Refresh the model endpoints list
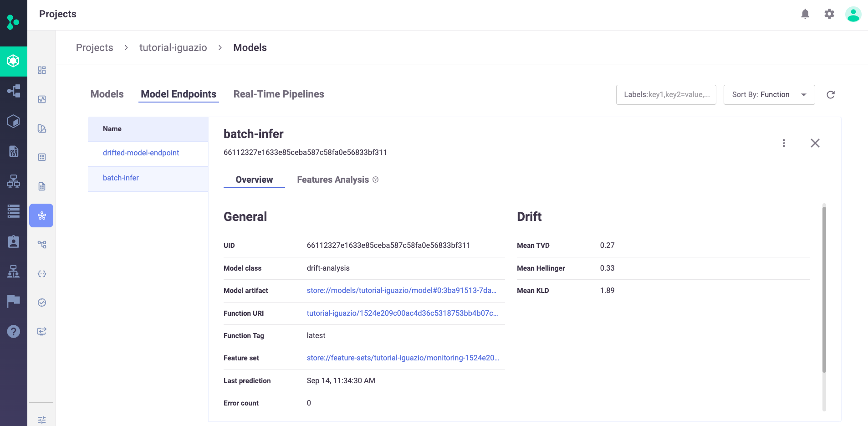 point(831,95)
